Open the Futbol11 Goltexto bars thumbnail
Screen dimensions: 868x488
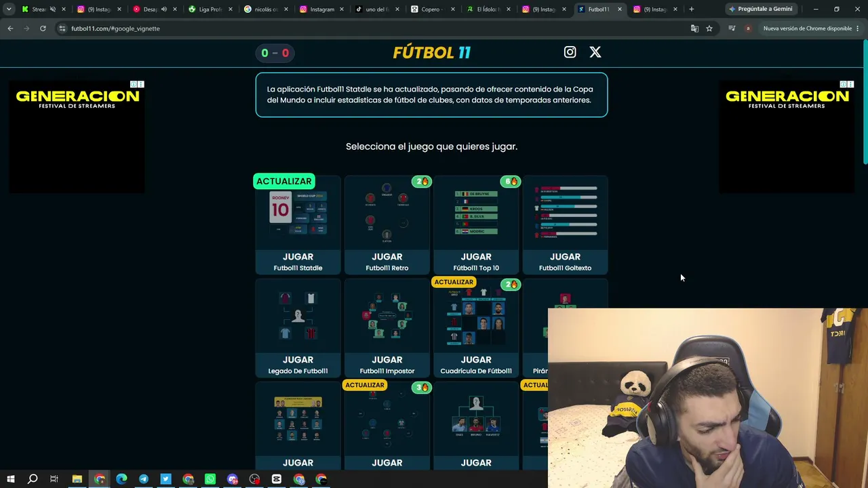pos(565,213)
